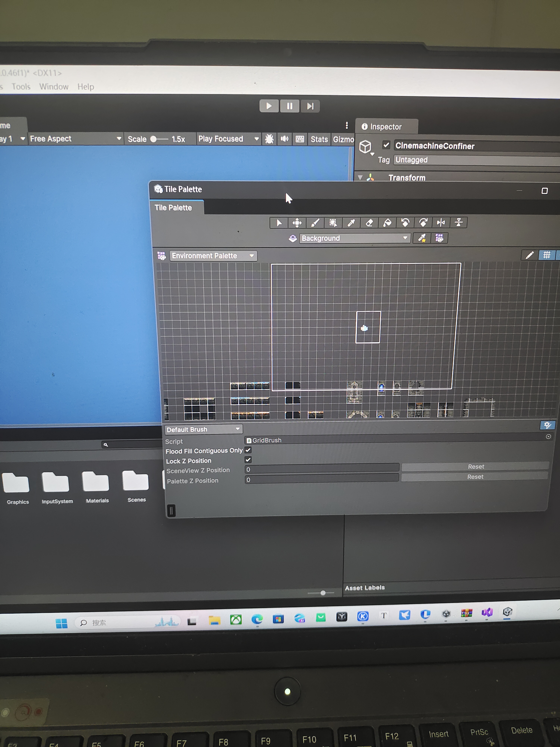Pick the Box Fill rectangle tool
Screen dimensions: 560x747
point(333,223)
